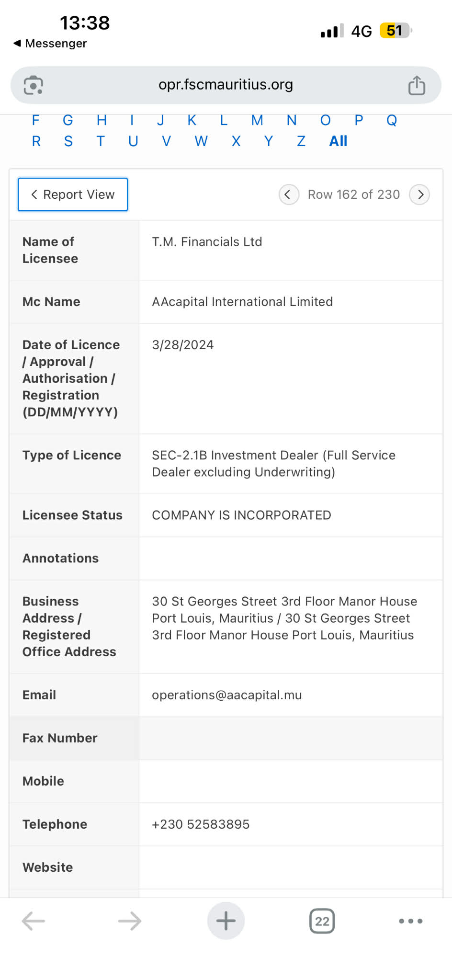Tap the email operations@aacapital.mu

[x=226, y=695]
